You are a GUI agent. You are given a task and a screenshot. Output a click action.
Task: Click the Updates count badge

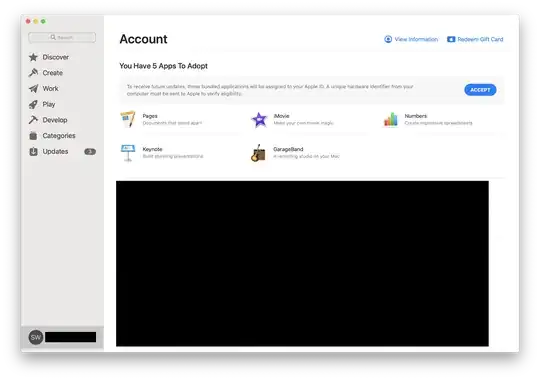pyautogui.click(x=90, y=152)
